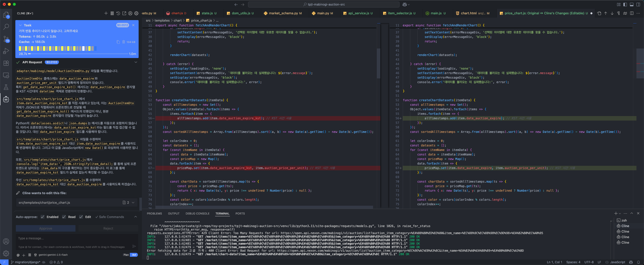Image resolution: width=644 pixels, height=265 pixels.
Task: Split the editor right
Action: [x=632, y=13]
